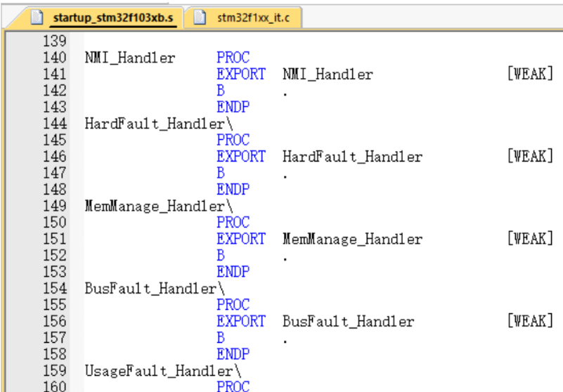Place cursor on NMI_Handler label at line 140

(130, 58)
